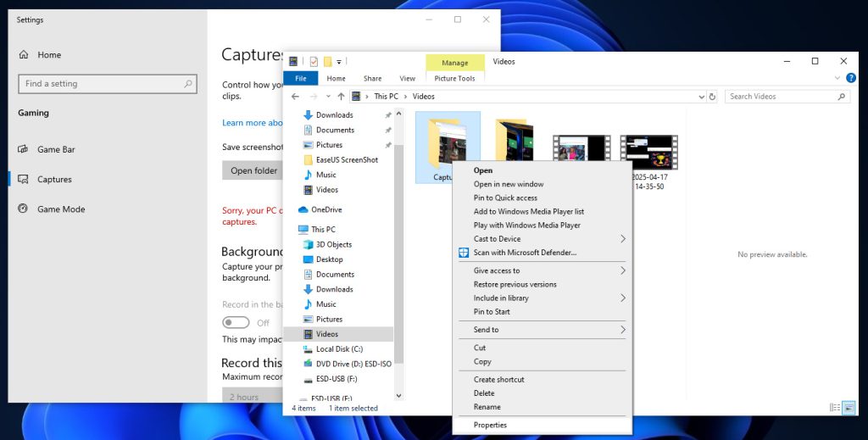Choose Play with Windows Media Player

[x=542, y=226]
